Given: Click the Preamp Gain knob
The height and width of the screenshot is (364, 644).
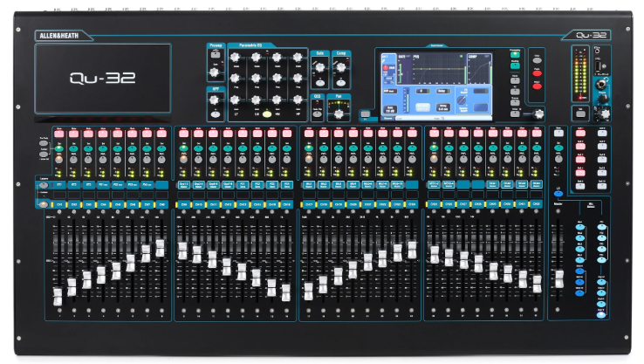Looking at the screenshot, I should pos(214,72).
